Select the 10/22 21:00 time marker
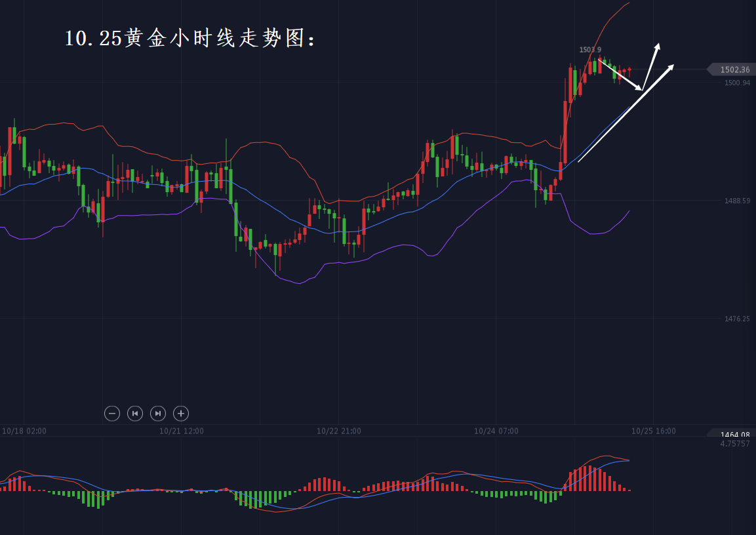The image size is (756, 535). click(339, 431)
